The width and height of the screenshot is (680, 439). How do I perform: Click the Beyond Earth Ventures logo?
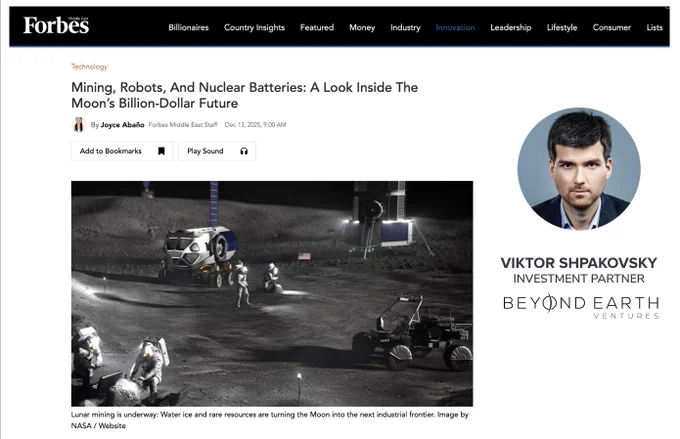[581, 307]
